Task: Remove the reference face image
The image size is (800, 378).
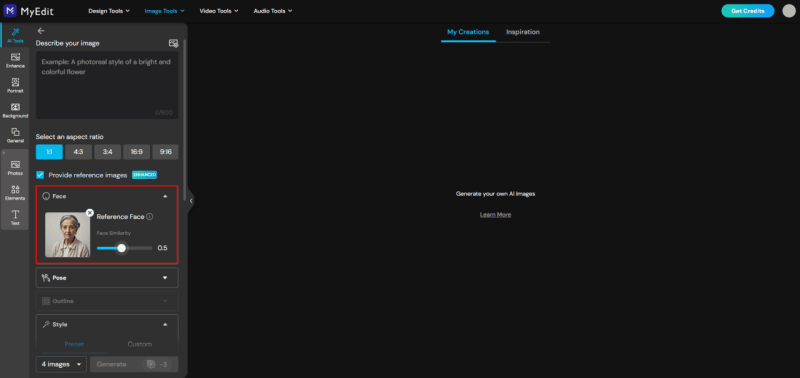Action: pyautogui.click(x=90, y=213)
